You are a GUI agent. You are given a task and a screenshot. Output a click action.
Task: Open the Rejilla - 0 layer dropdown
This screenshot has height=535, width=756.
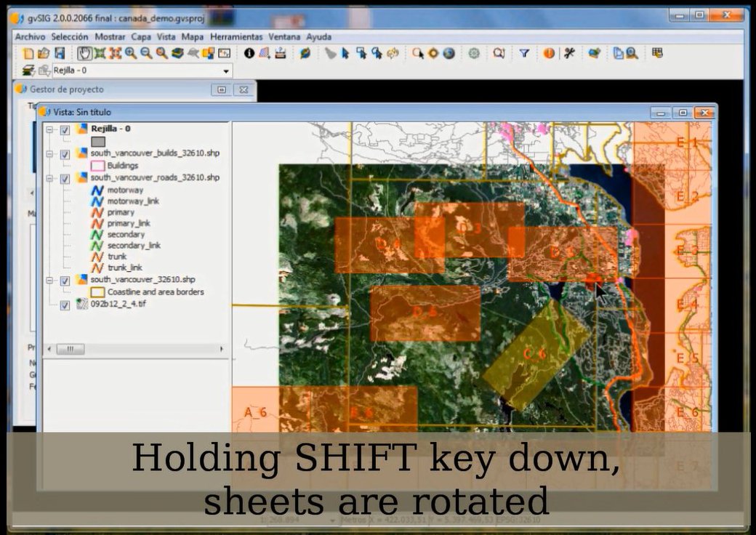point(226,71)
